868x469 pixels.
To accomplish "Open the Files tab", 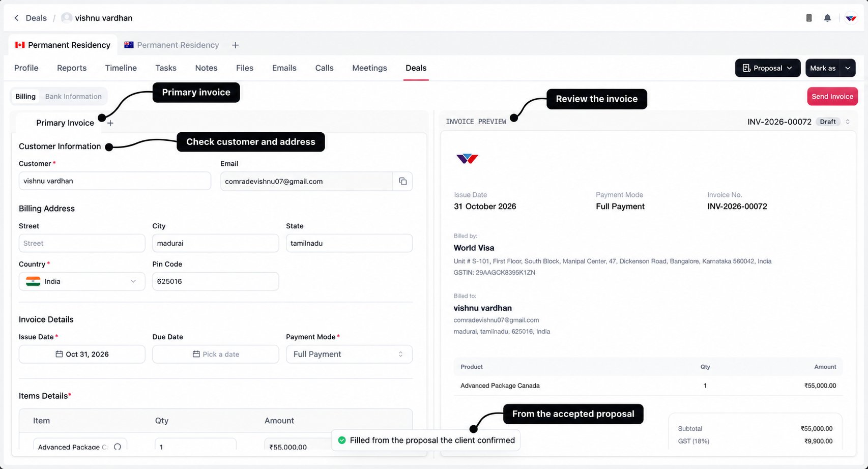I will point(245,68).
